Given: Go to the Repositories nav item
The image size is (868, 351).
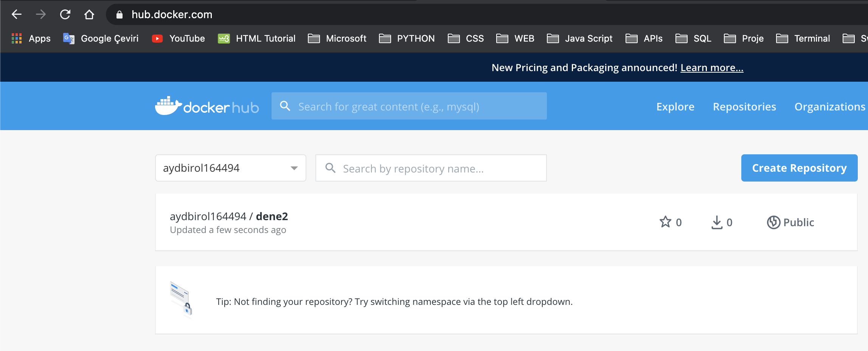Looking at the screenshot, I should pyautogui.click(x=744, y=107).
